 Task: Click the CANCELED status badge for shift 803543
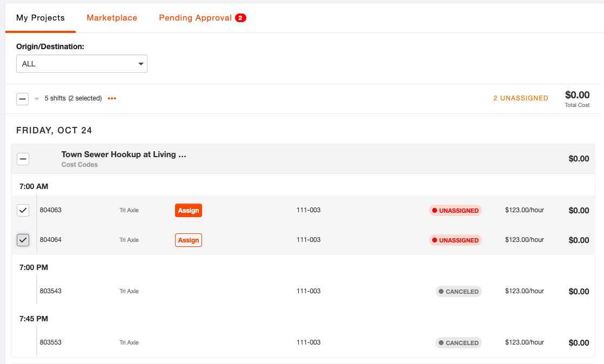[458, 291]
